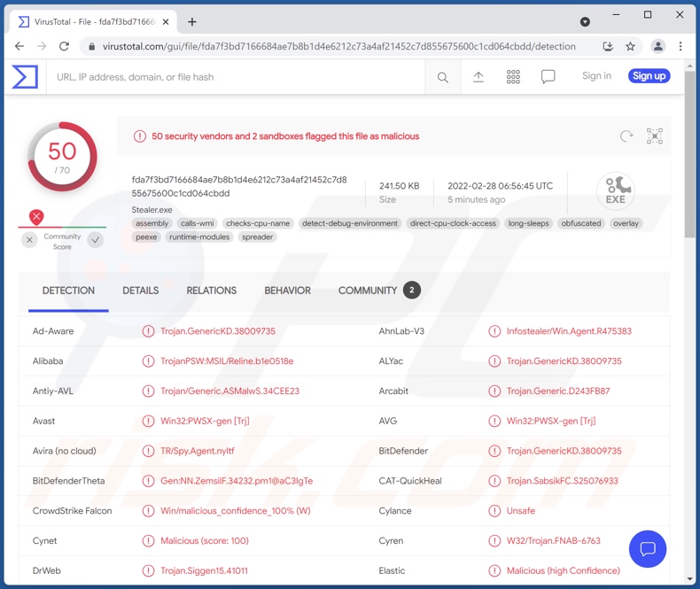
Task: Click the assembly tag
Action: (152, 223)
